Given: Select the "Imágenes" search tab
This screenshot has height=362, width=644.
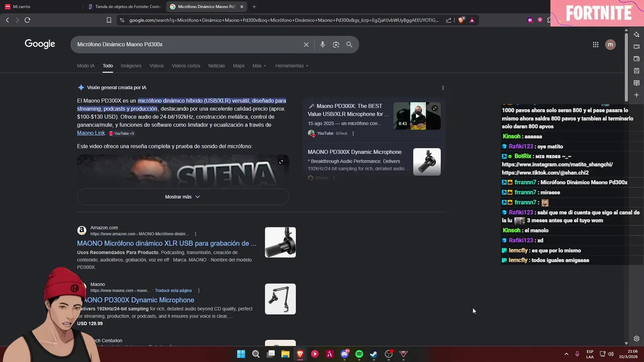Looking at the screenshot, I should point(131,66).
